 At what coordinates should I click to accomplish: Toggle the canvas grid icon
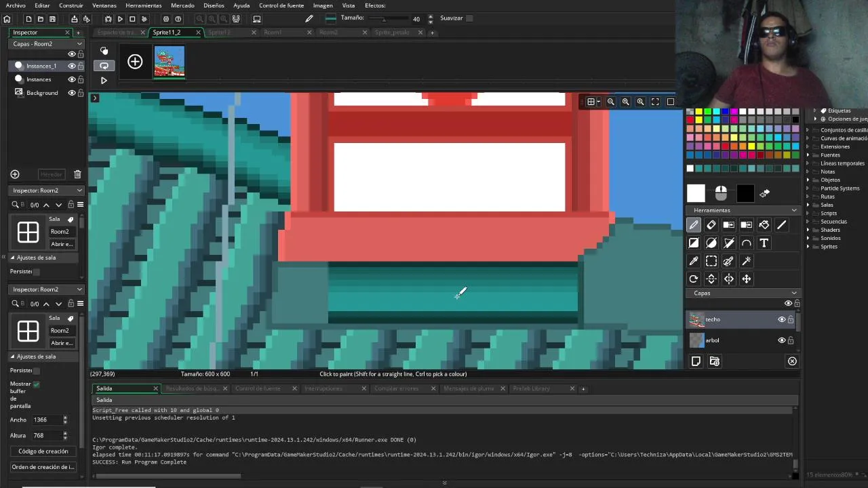[x=591, y=102]
